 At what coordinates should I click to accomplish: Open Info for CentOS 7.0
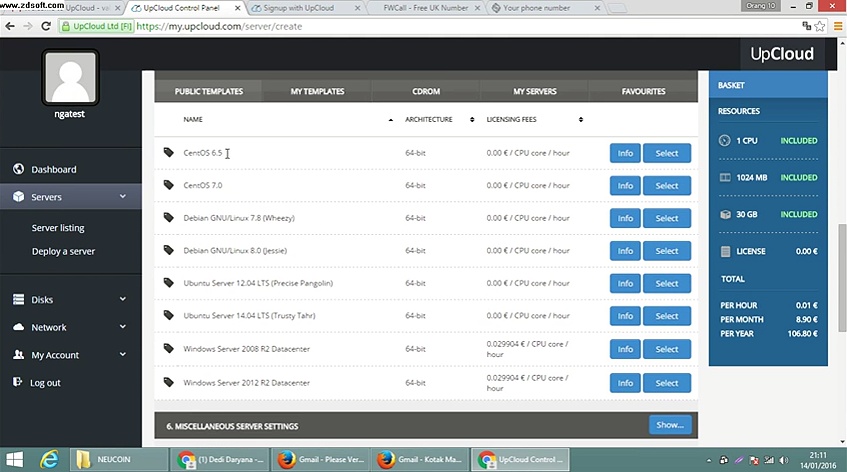pos(625,186)
